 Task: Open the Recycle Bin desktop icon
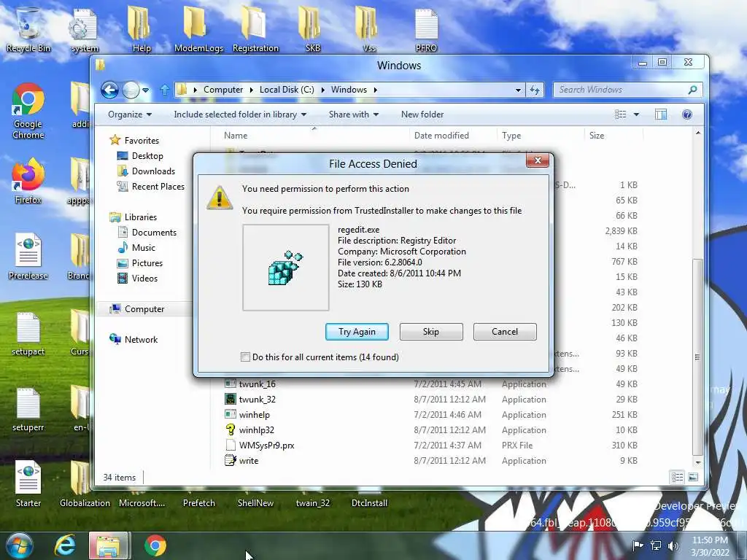click(x=28, y=29)
